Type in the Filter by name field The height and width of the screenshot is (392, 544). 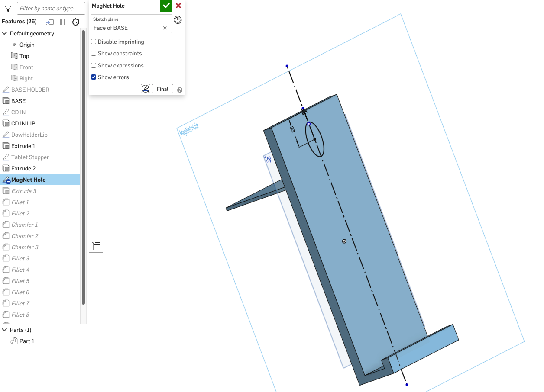[x=51, y=9]
